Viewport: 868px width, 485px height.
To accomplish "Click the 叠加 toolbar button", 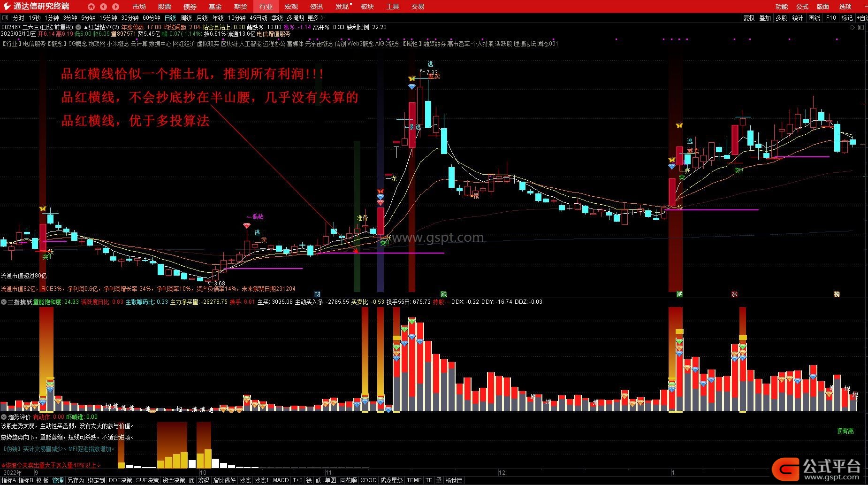I will click(765, 18).
